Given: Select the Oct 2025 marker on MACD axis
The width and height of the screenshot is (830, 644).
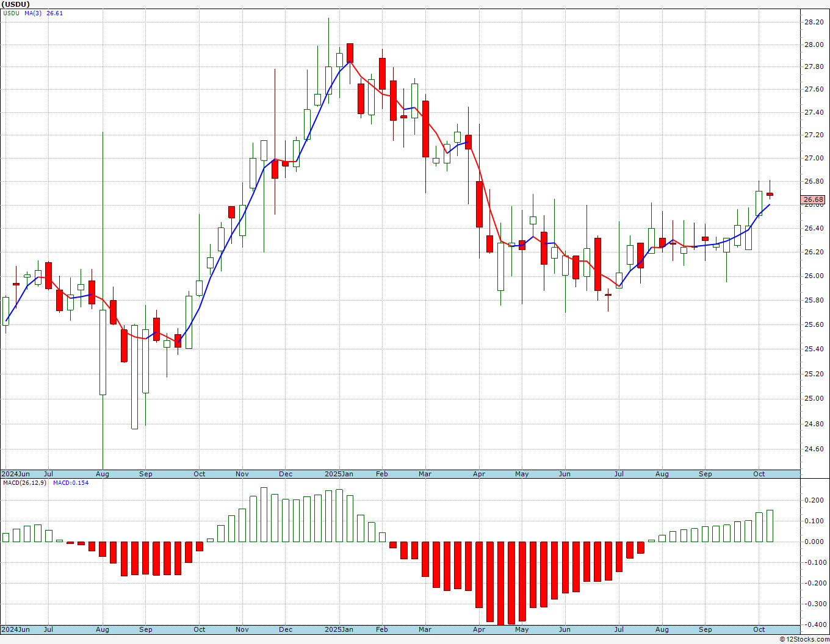Looking at the screenshot, I should click(759, 629).
